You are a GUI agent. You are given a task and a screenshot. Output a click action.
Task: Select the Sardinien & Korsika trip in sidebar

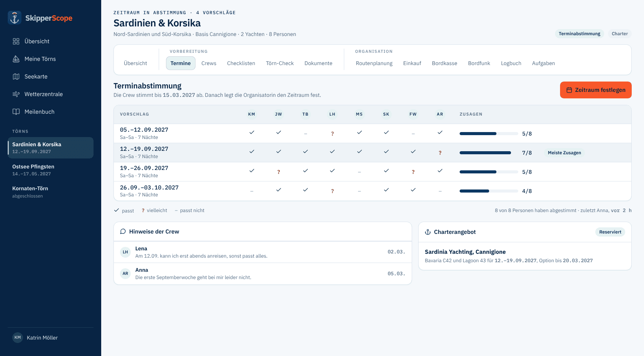51,148
